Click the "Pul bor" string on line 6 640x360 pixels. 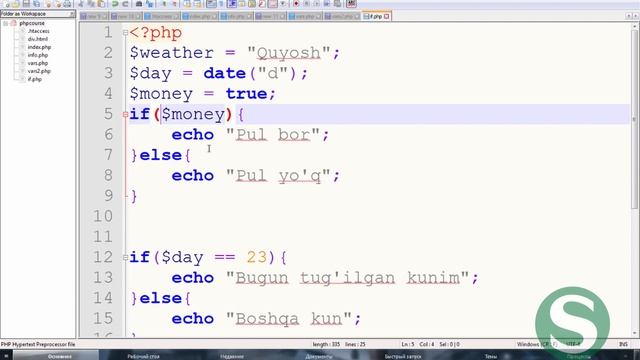[273, 135]
